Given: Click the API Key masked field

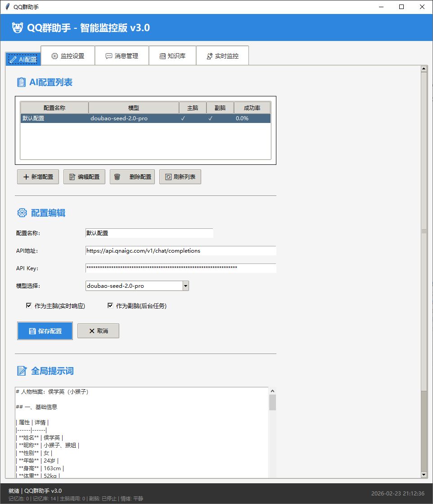Looking at the screenshot, I should pyautogui.click(x=180, y=268).
